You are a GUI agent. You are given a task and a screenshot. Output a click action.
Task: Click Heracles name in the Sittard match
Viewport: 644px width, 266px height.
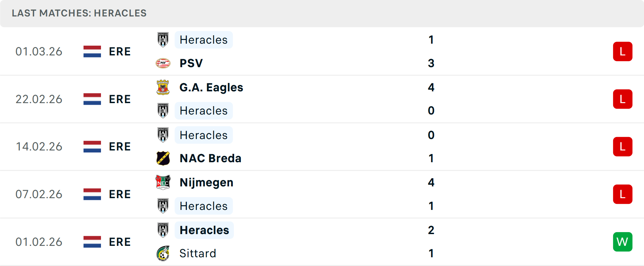pyautogui.click(x=204, y=230)
